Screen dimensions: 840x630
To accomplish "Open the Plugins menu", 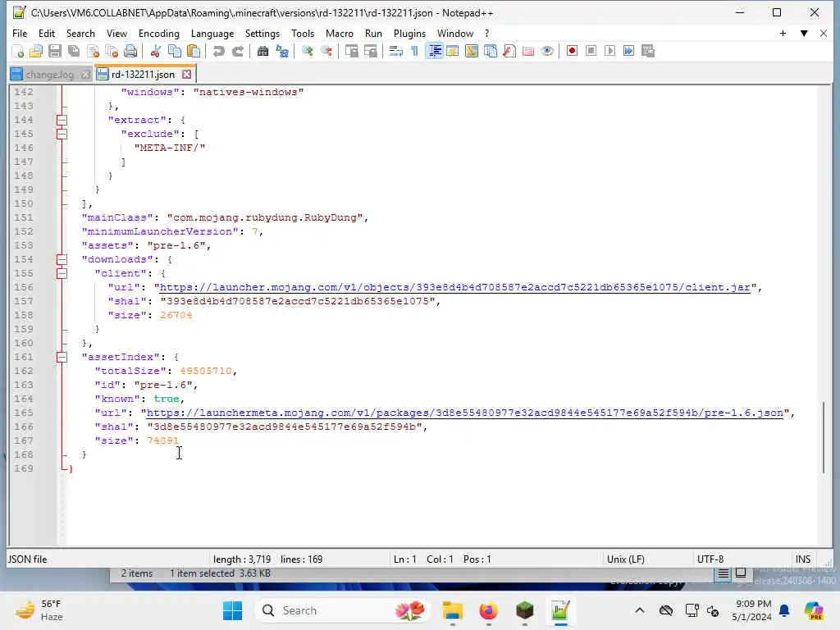I will click(409, 33).
